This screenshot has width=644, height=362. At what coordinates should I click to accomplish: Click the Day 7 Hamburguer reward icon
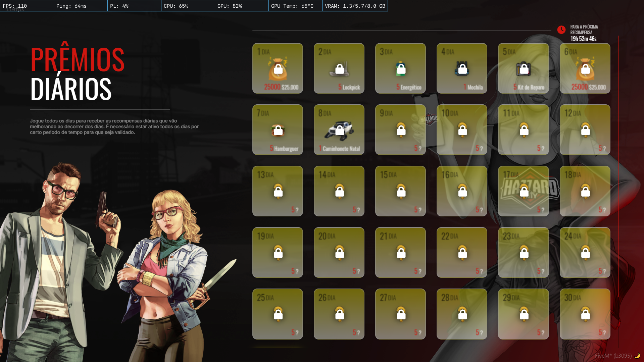coord(278,130)
